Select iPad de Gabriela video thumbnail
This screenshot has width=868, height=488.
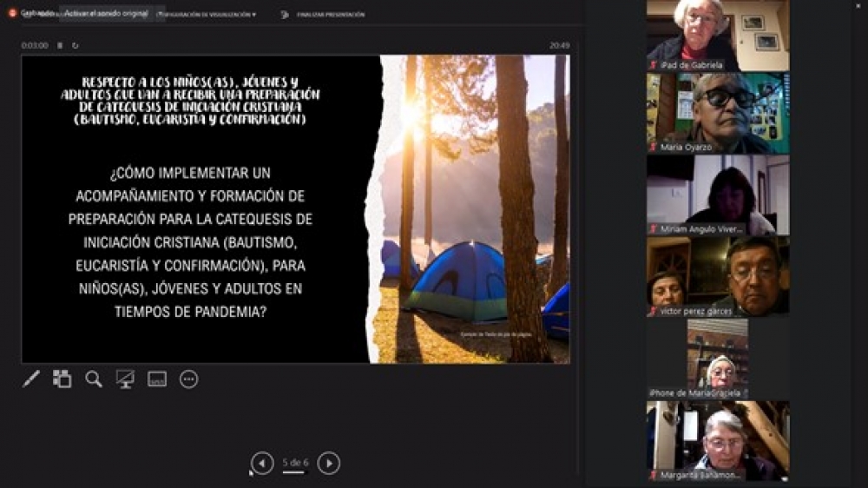tap(718, 36)
